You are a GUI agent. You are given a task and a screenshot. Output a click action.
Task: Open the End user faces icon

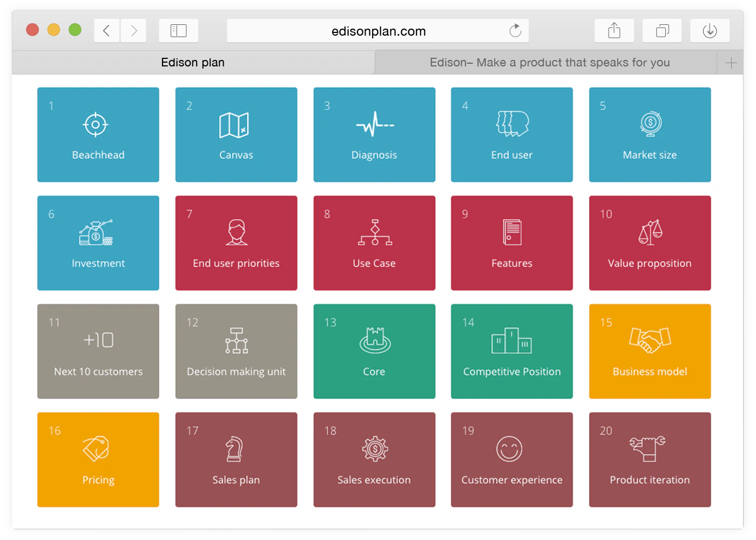click(x=512, y=124)
